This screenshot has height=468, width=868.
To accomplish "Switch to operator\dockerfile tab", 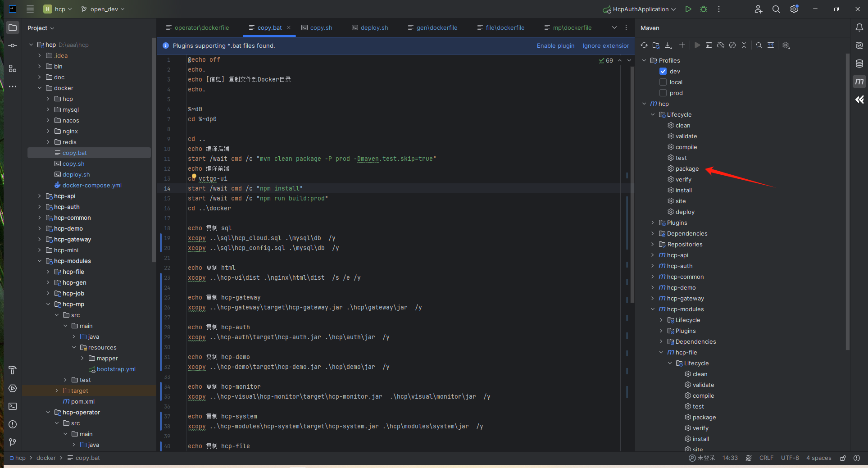I will click(197, 27).
